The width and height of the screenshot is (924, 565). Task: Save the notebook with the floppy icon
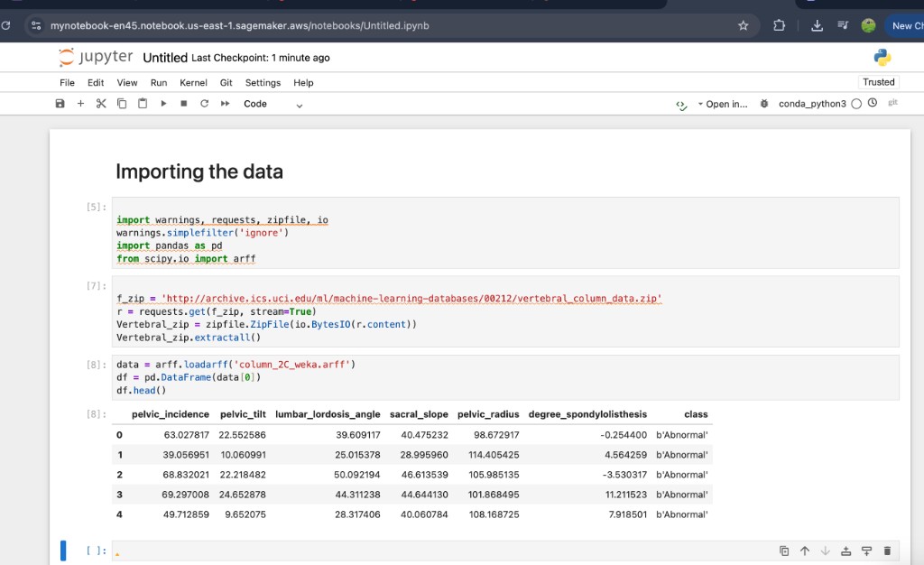(60, 104)
